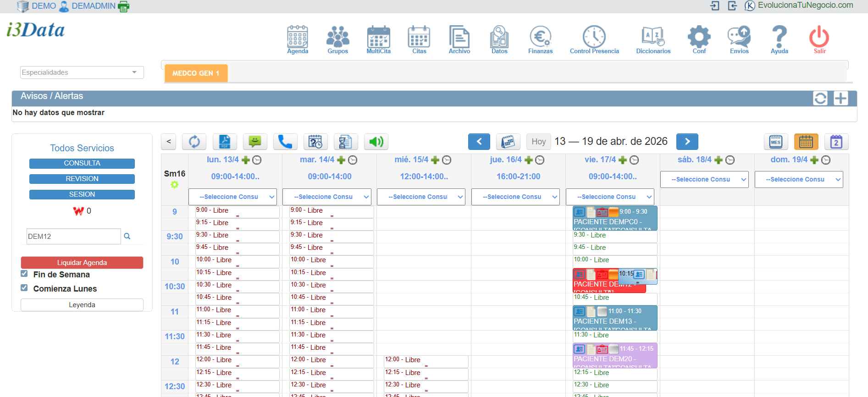This screenshot has width=868, height=397.
Task: Expand Saturday's Seleccione Consu dropdown
Action: click(x=704, y=179)
